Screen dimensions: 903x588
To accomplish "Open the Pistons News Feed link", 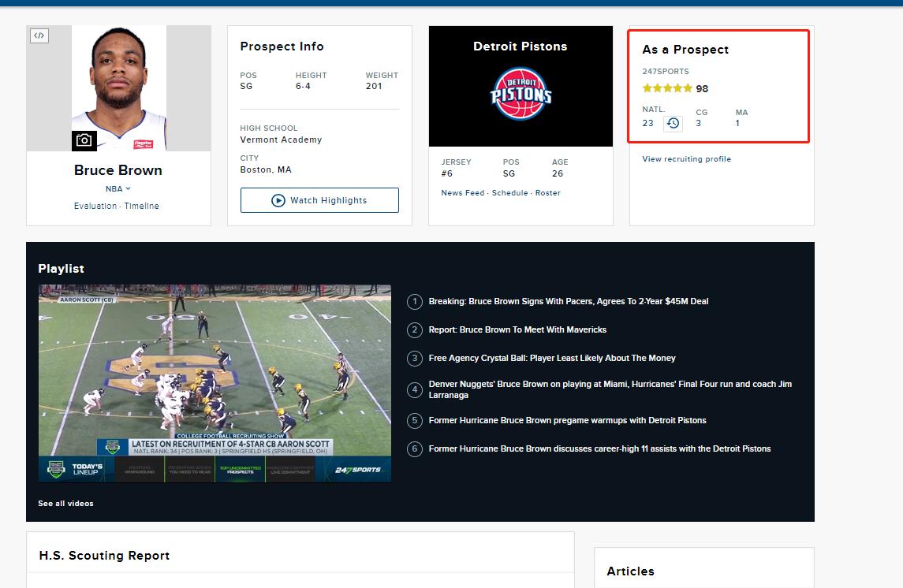I will pyautogui.click(x=463, y=193).
